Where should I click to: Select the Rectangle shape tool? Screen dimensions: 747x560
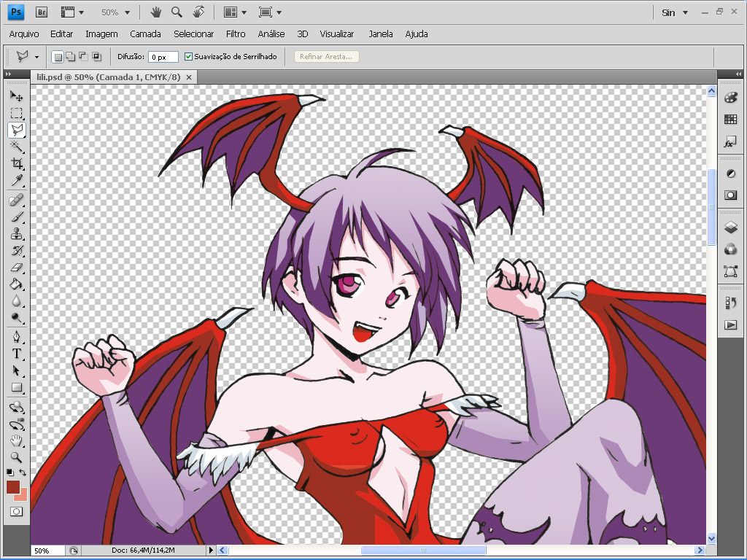(x=17, y=387)
